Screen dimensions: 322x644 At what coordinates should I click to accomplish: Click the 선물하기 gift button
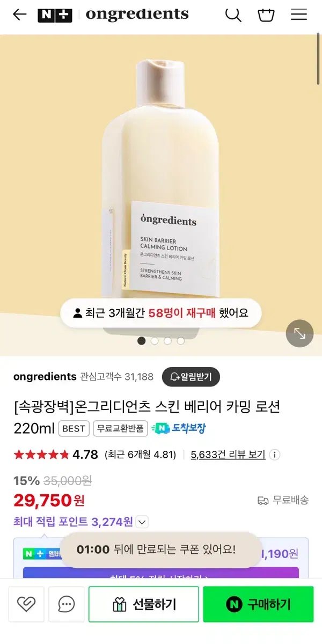coord(144,604)
